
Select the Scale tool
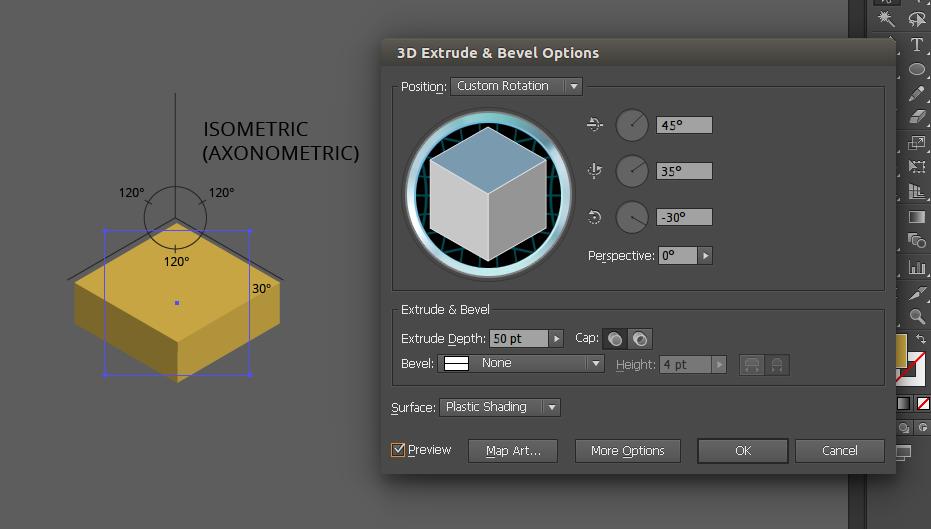917,142
